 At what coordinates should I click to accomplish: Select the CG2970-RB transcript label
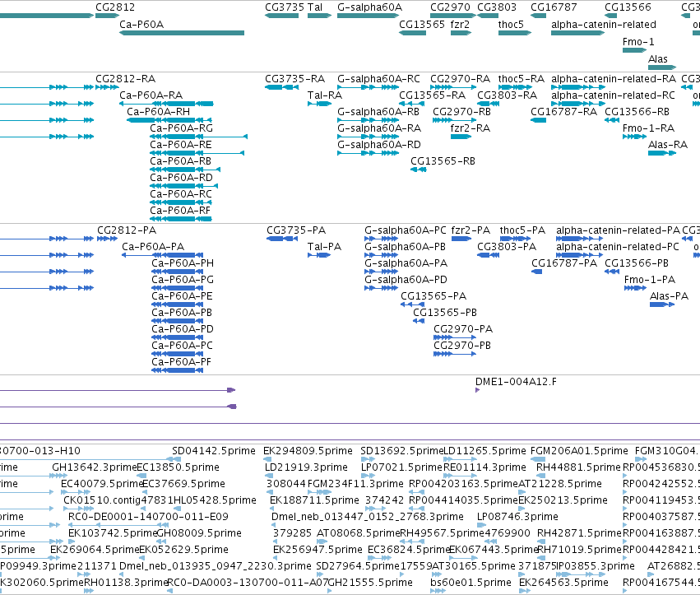(461, 112)
